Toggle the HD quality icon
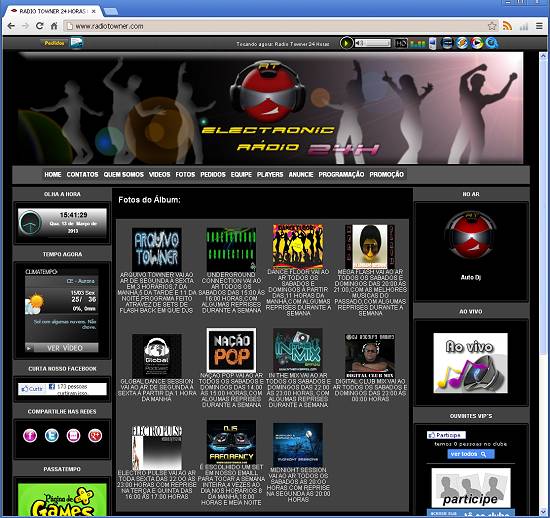Image resolution: width=550 pixels, height=518 pixels. [401, 43]
